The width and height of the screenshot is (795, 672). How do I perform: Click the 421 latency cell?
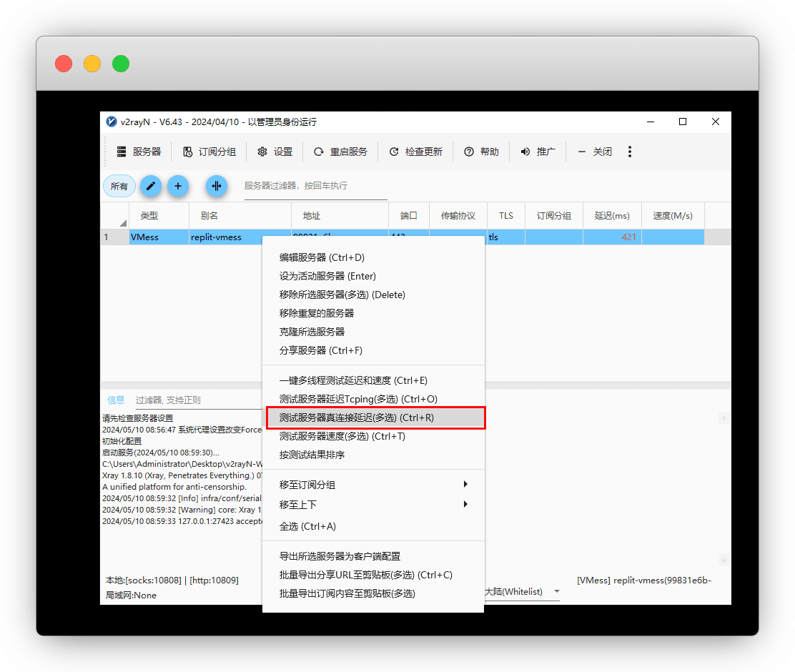[x=612, y=237]
